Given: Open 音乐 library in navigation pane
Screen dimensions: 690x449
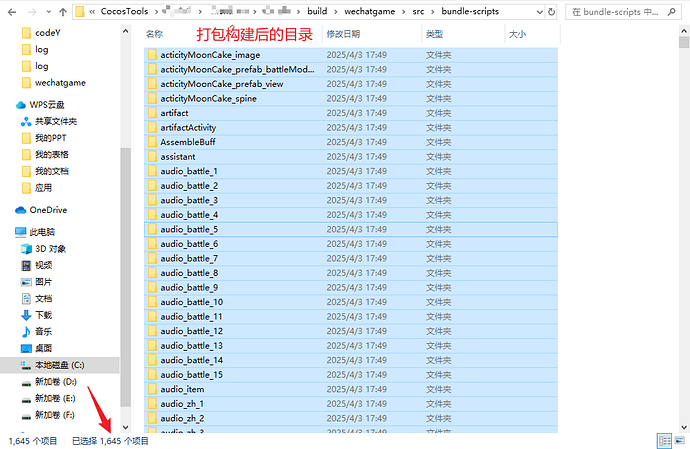Looking at the screenshot, I should [37, 332].
